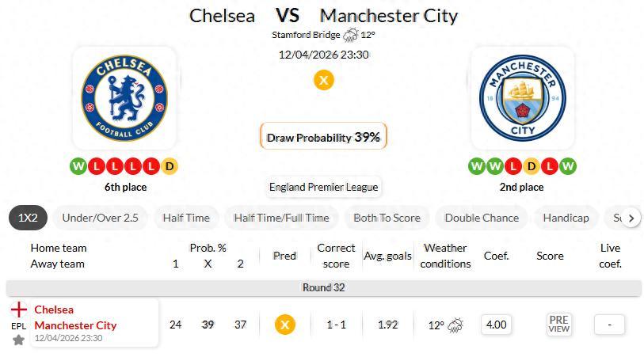Open the Double Chance tab
The width and height of the screenshot is (644, 357).
coord(482,218)
